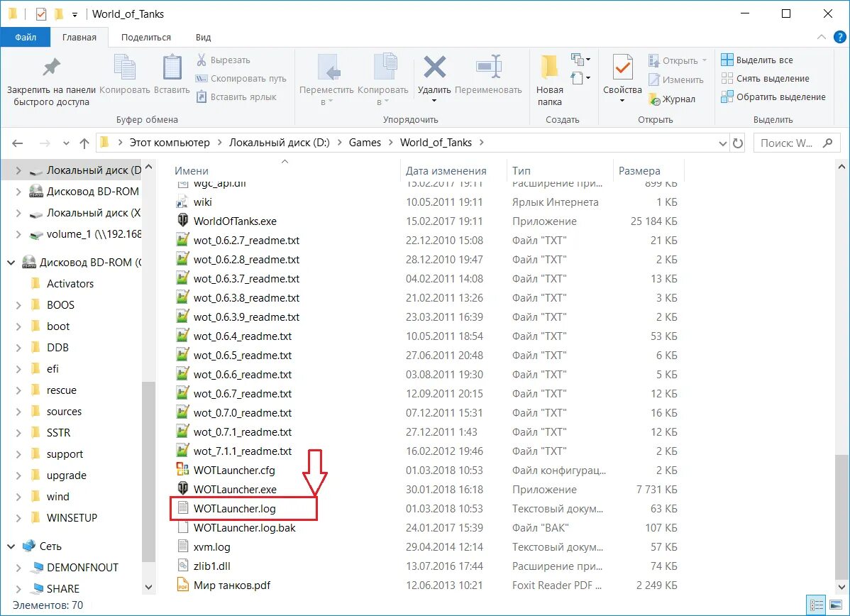Go up one folder level arrow
This screenshot has height=616, width=850.
coord(84,143)
